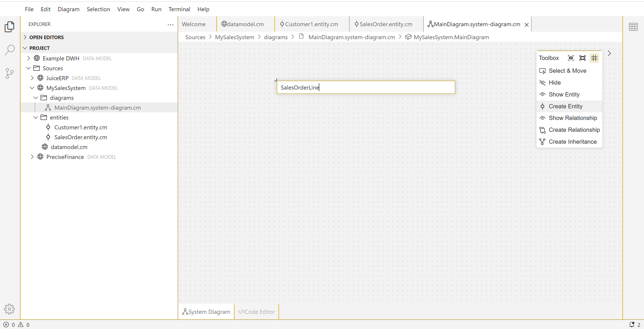
Task: Click the table grid icon at top right
Action: point(633,26)
